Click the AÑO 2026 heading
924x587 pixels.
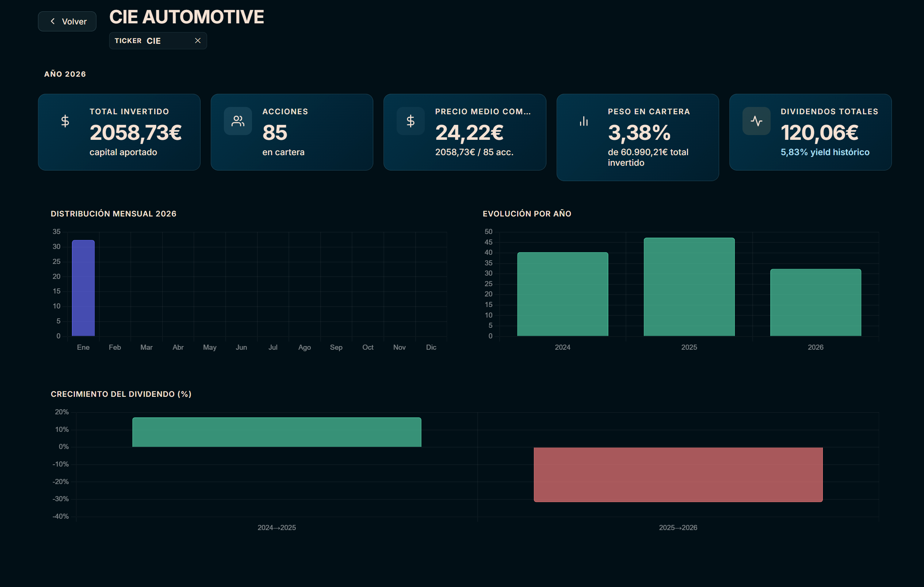[65, 74]
